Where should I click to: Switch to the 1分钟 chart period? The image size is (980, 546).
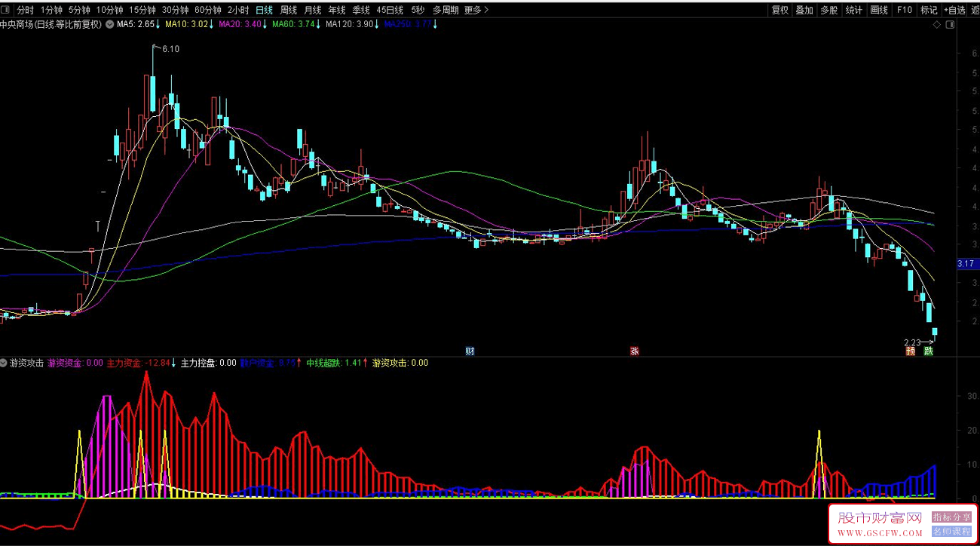click(52, 10)
